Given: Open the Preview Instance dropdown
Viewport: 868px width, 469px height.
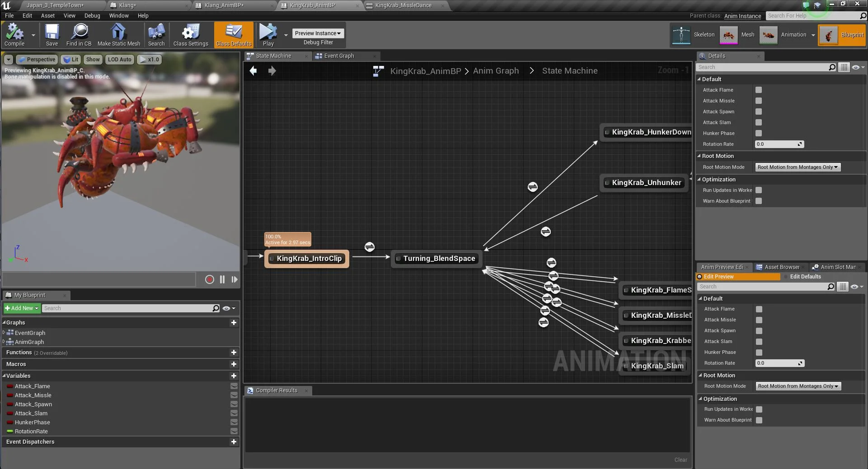Looking at the screenshot, I should pos(318,33).
